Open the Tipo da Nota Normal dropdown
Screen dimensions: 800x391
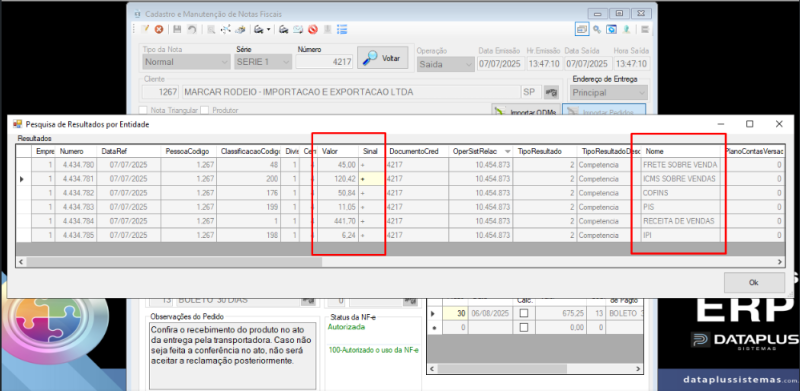[x=186, y=62]
